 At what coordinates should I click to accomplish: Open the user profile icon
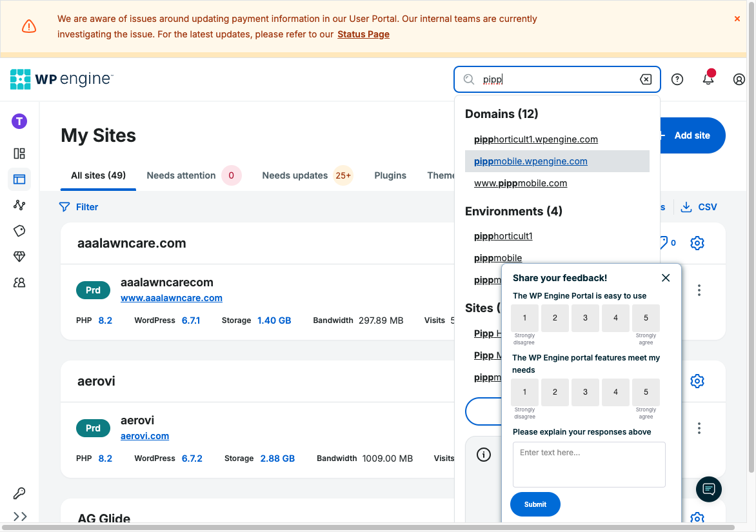[739, 79]
